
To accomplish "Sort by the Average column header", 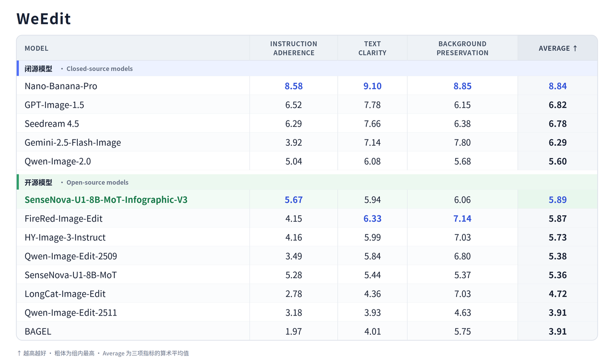I will tap(557, 48).
